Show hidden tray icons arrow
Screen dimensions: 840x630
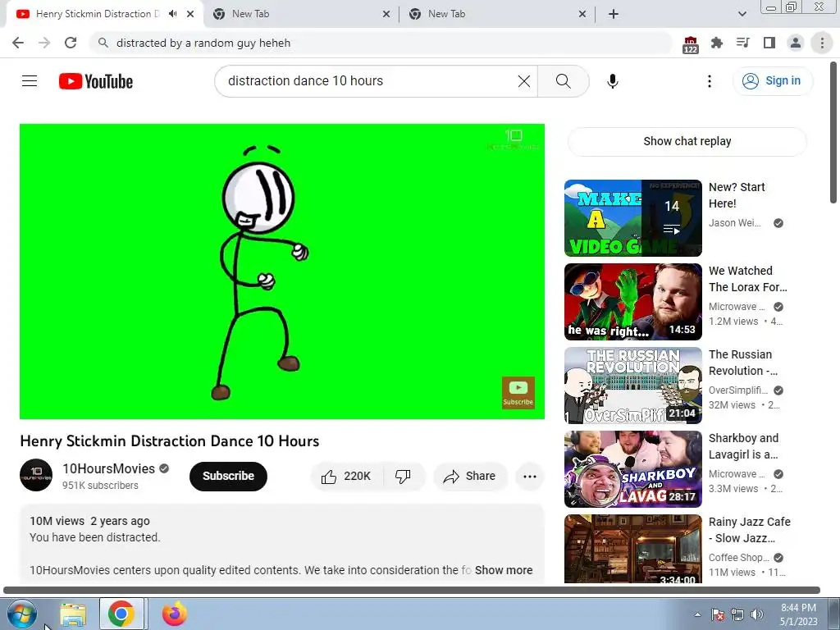pos(697,614)
